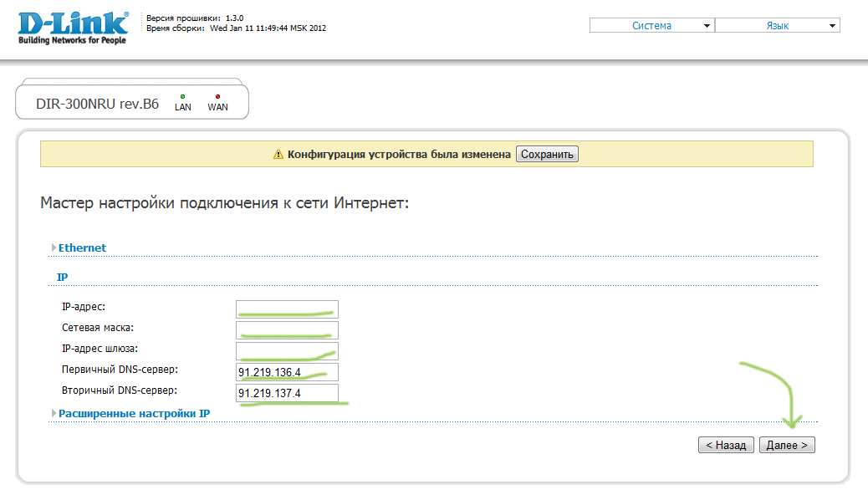Click the Вторичный DNS-сервер field
Screen dimensions: 868x500
(287, 393)
